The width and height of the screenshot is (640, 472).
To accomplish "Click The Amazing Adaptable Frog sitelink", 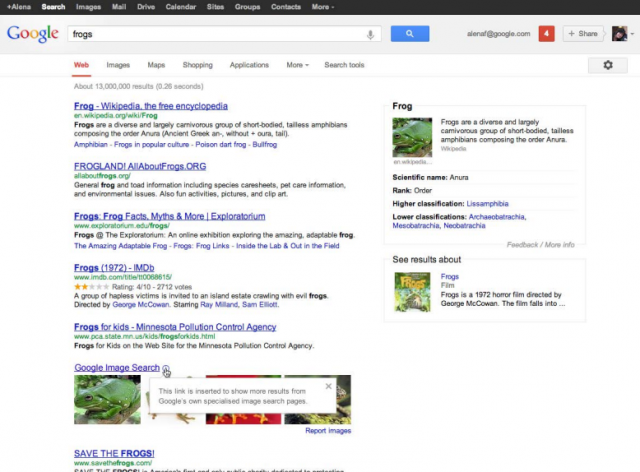I will point(120,246).
